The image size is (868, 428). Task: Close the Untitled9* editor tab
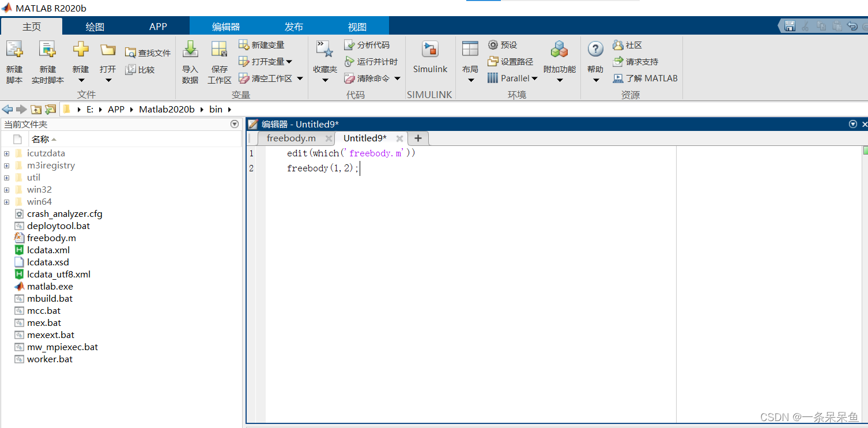[x=400, y=138]
